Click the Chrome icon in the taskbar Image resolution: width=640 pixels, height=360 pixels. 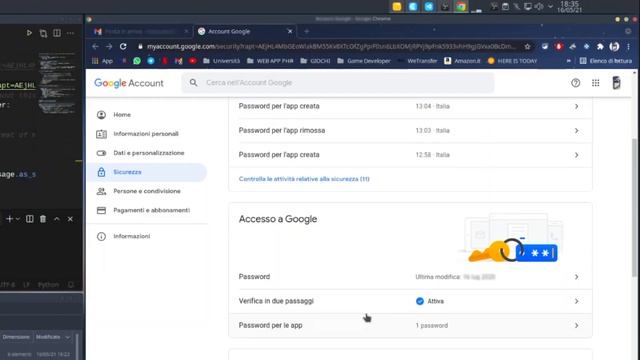(x=461, y=7)
